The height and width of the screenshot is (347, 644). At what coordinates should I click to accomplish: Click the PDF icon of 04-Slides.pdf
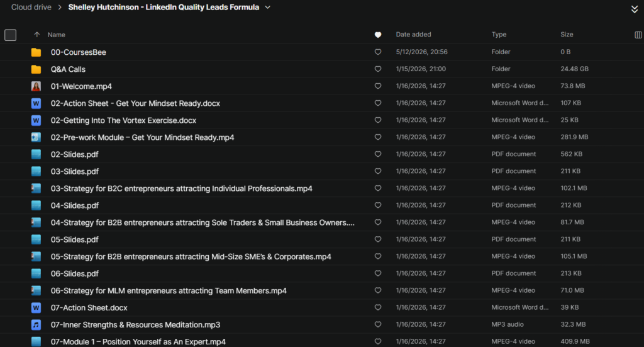point(36,205)
